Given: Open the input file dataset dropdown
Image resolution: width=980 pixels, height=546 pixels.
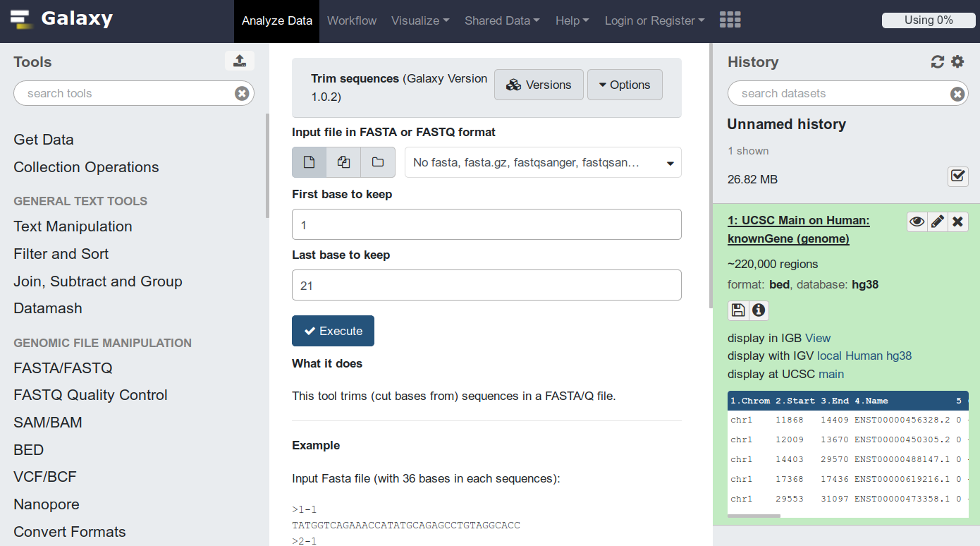Looking at the screenshot, I should 543,162.
